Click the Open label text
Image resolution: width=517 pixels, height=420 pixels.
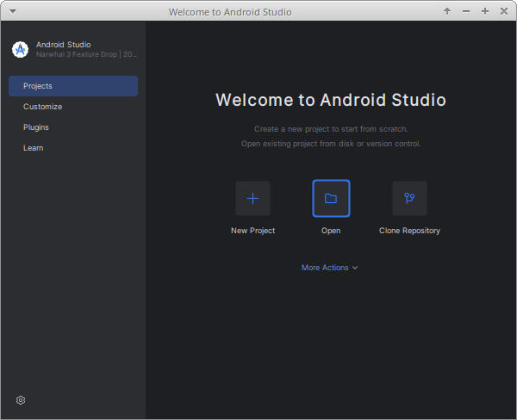[331, 231]
